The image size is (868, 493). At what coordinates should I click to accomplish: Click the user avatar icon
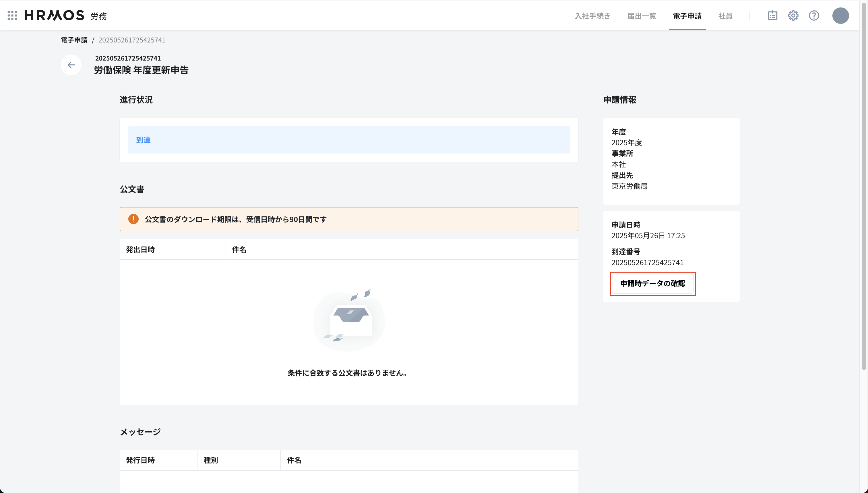841,15
